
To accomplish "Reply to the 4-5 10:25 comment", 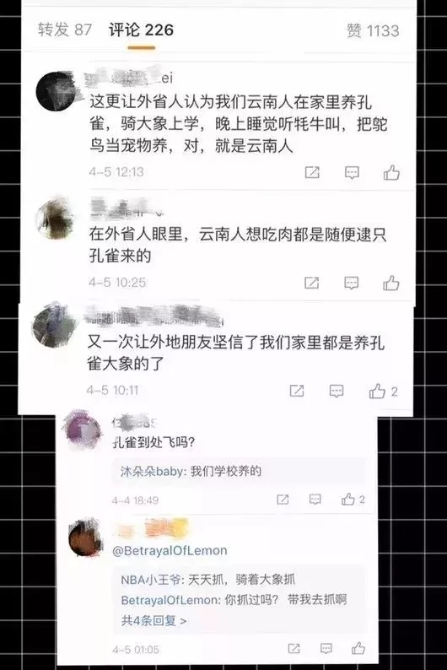I will pyautogui.click(x=351, y=283).
